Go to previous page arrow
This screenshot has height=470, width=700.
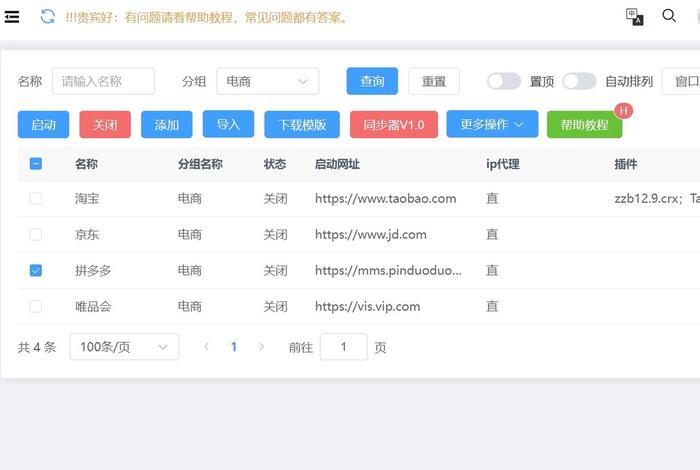pyautogui.click(x=206, y=347)
